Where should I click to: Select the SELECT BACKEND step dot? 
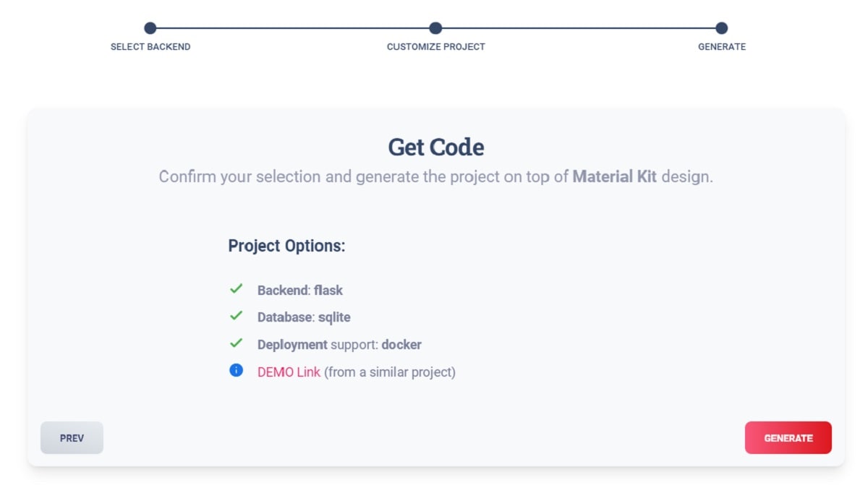click(x=149, y=27)
